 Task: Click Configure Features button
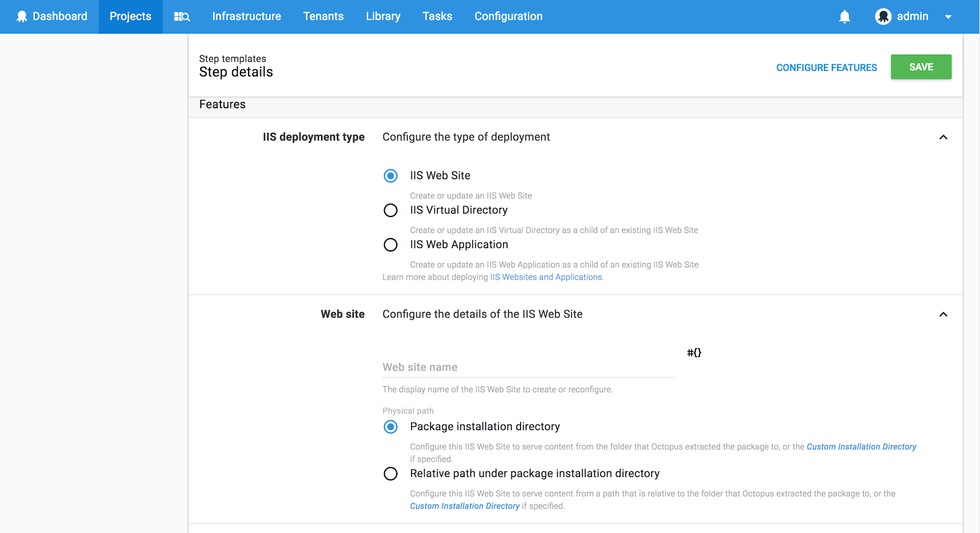point(826,67)
